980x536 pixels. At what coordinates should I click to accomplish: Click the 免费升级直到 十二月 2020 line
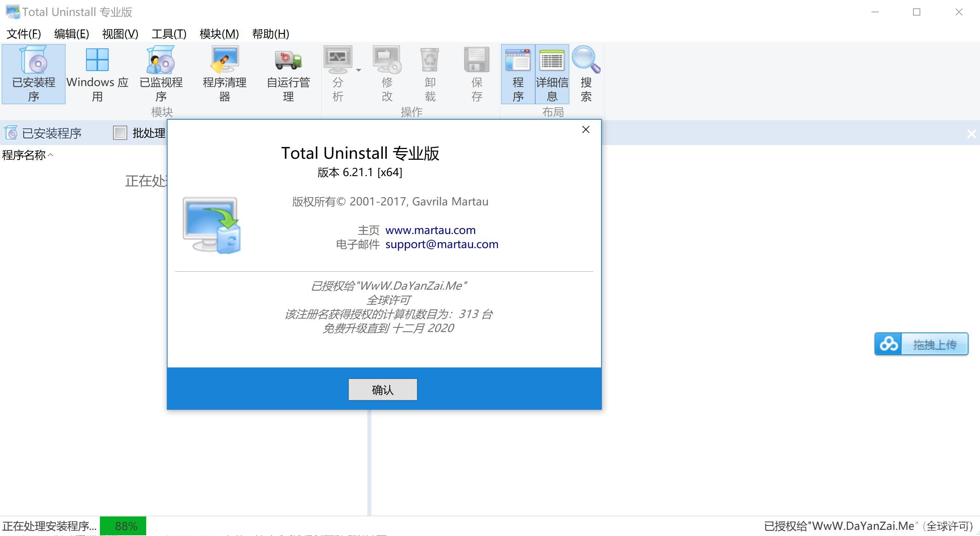[388, 328]
